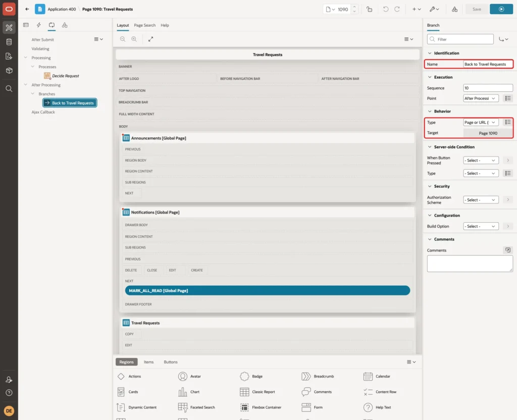Open Team Development icon in sidebar

pyautogui.click(x=9, y=56)
